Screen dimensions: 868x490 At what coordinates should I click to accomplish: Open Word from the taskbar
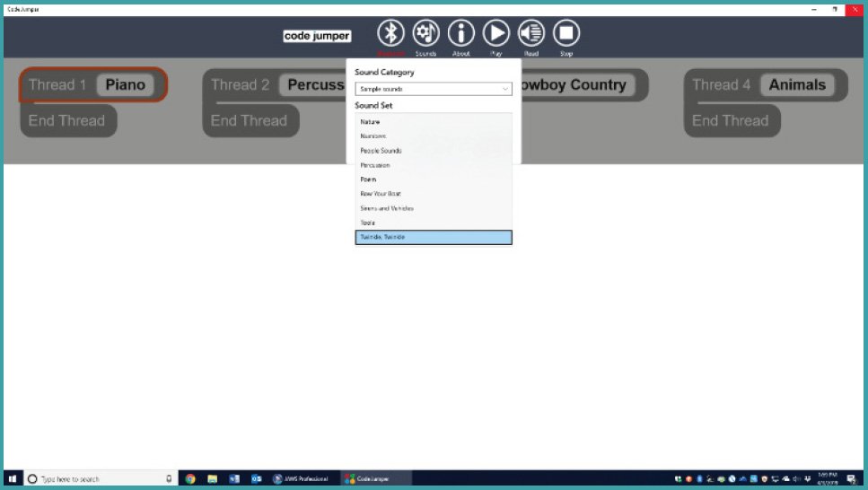pyautogui.click(x=234, y=479)
